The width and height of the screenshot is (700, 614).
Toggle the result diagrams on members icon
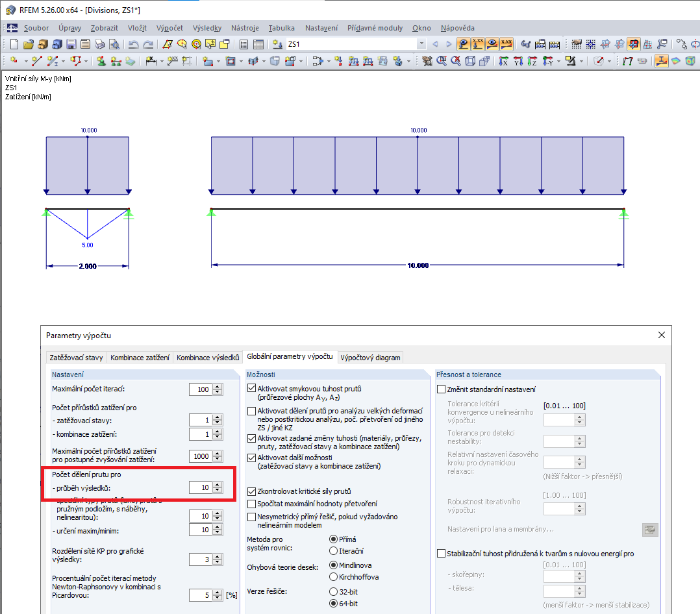[x=661, y=61]
